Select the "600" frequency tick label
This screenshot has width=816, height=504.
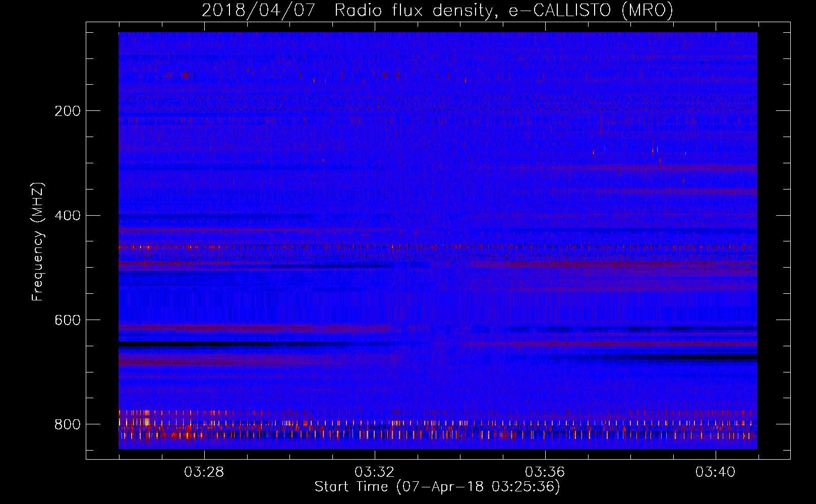click(x=68, y=321)
